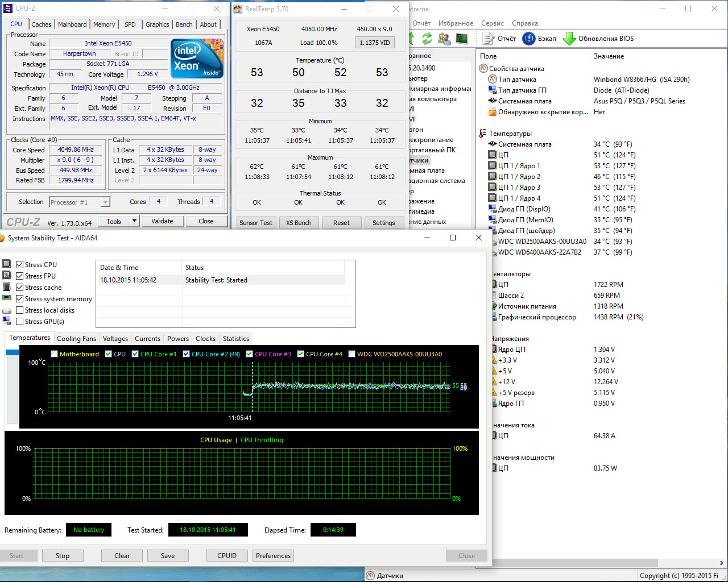The width and height of the screenshot is (728, 582).
Task: Click the thermometer icon beside Температуры
Action: 483,134
